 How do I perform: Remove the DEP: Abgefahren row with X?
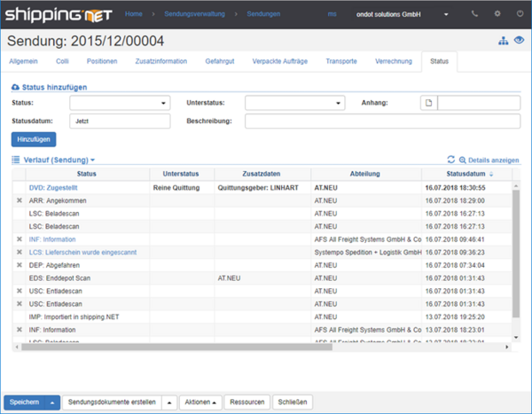[20, 265]
